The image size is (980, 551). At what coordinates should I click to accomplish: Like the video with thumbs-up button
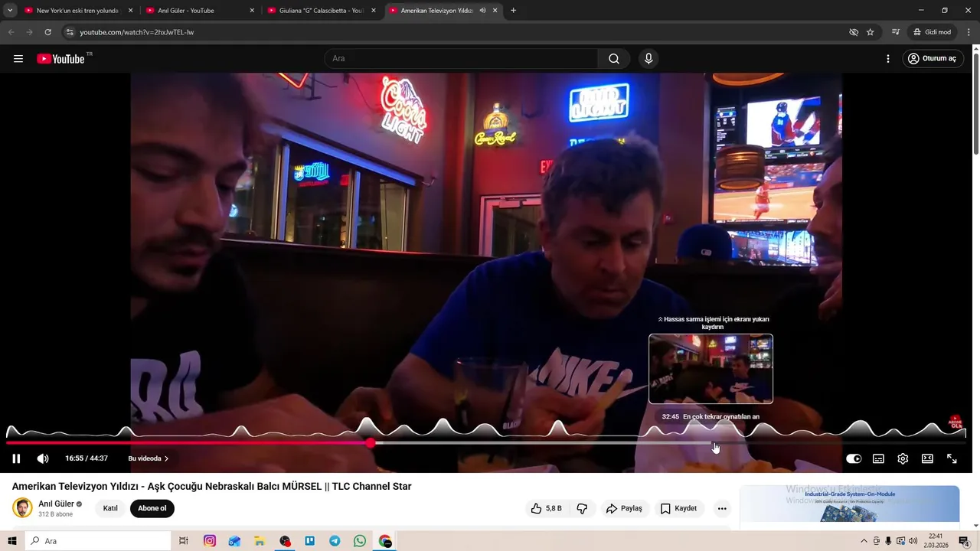coord(546,508)
